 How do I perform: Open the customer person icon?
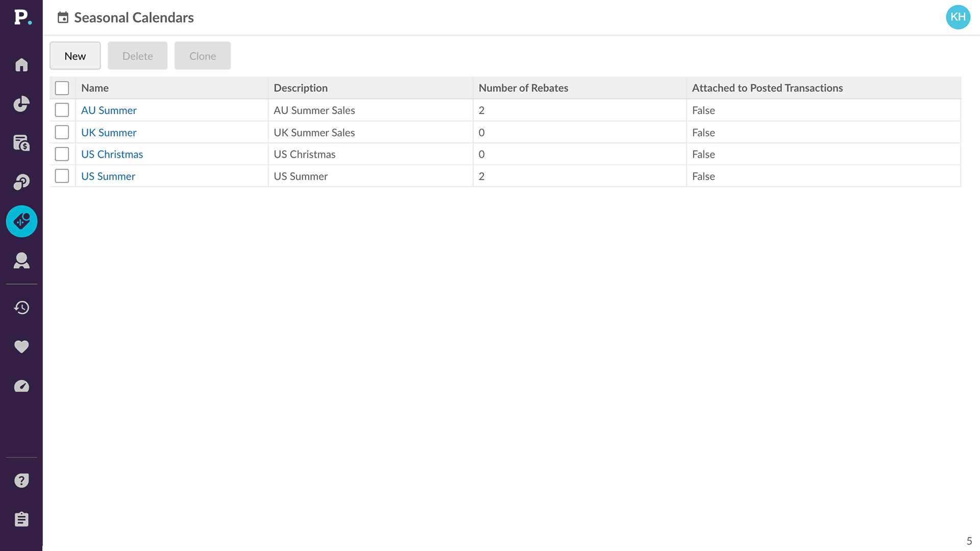coord(21,261)
